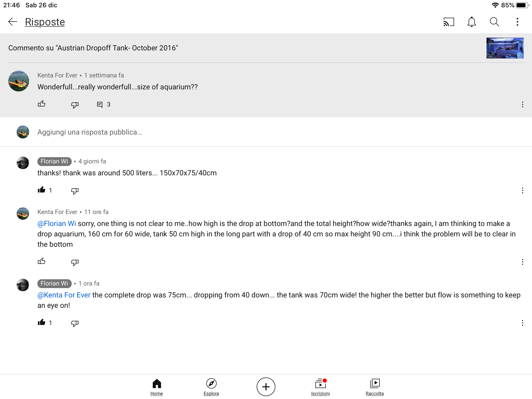Open options for Florian's 500 liters reply
Screen dimensions: 532x399
pos(522,190)
